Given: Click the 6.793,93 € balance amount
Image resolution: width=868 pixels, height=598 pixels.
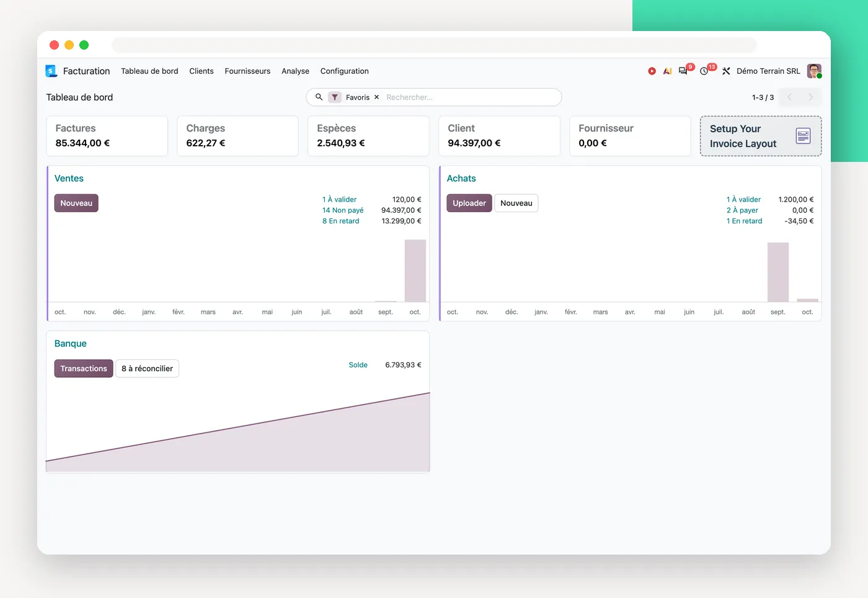Looking at the screenshot, I should pos(403,365).
